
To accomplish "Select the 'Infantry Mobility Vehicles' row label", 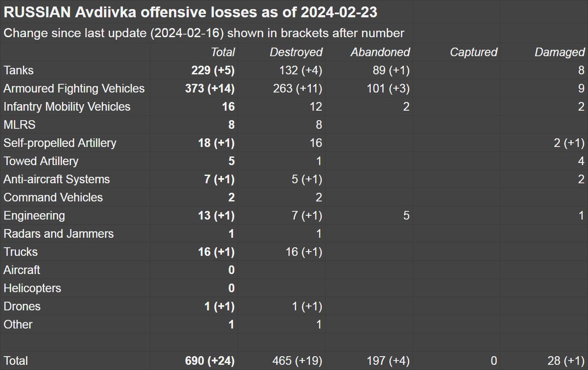I will 67,107.
